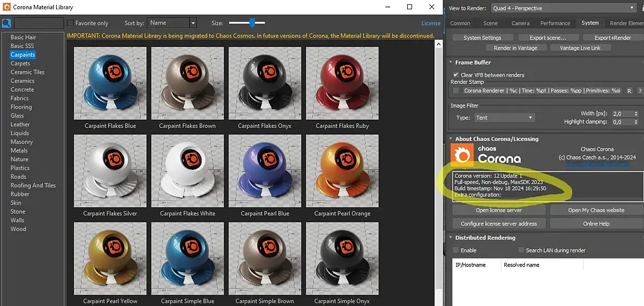
Task: Select the Fabrics category
Action: point(20,98)
